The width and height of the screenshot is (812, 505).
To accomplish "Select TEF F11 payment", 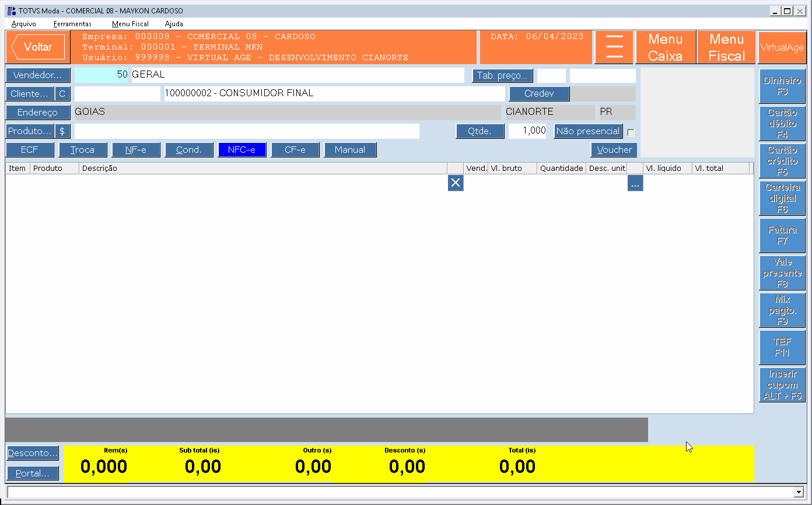I will click(782, 347).
